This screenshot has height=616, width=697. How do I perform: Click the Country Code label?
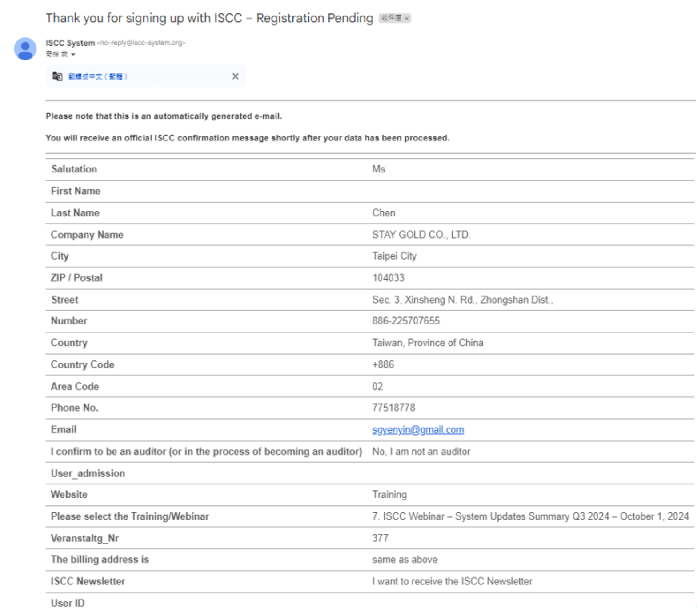coord(83,364)
